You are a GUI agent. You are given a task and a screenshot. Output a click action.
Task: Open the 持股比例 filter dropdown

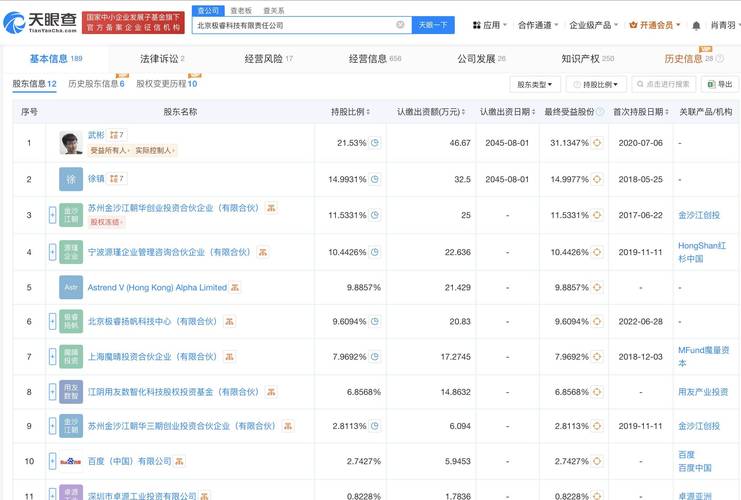[596, 85]
